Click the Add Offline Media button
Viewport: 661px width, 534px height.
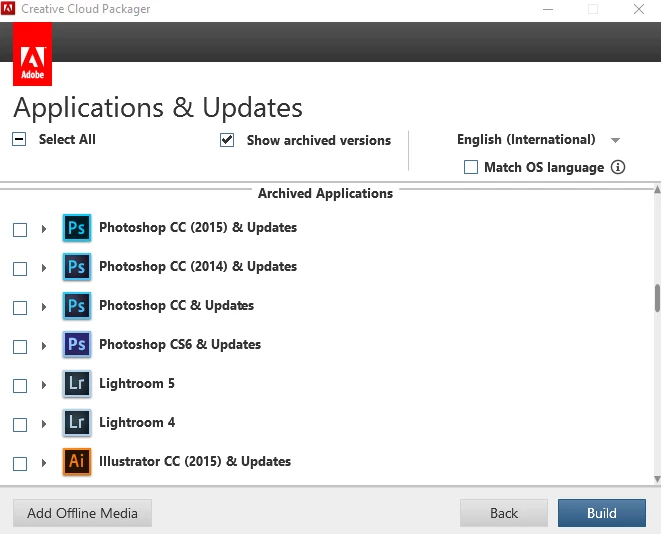pos(82,513)
